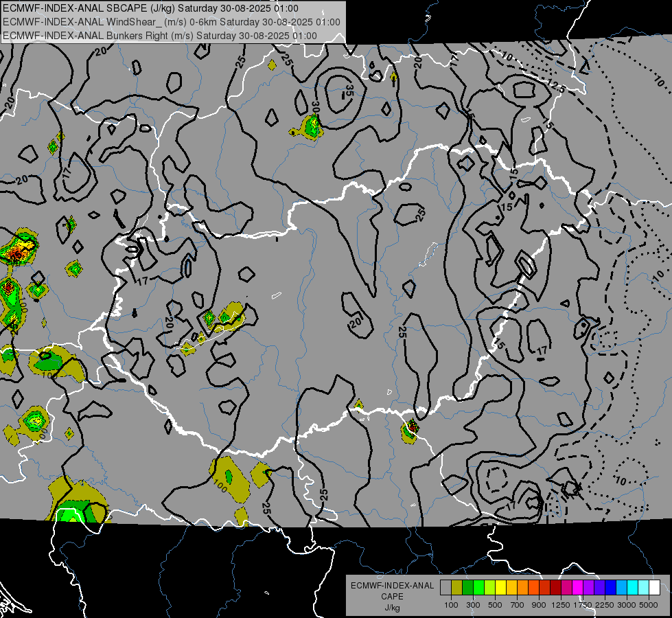This screenshot has width=672, height=618.
Task: Click the 500 legend tick label
Action: click(x=495, y=605)
